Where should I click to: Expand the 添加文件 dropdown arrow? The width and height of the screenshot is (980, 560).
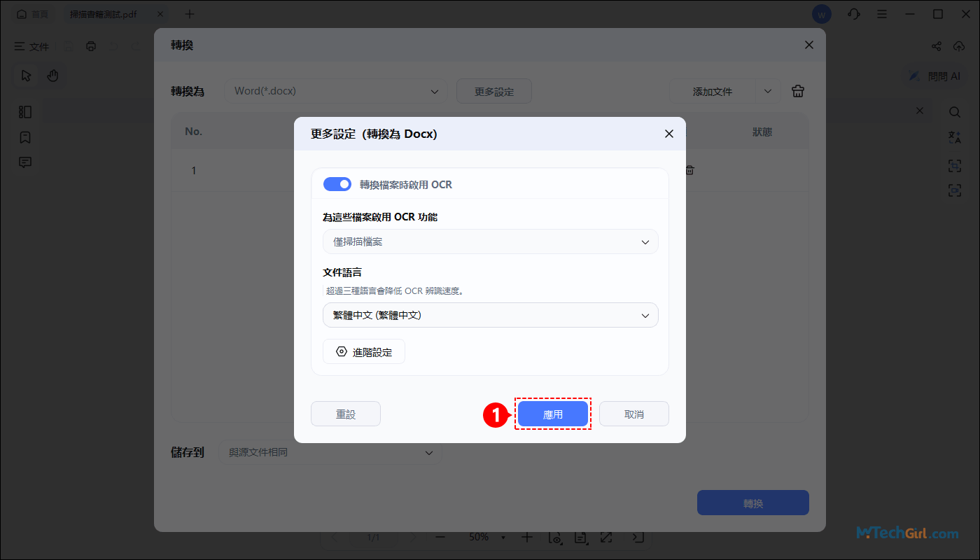click(x=768, y=91)
